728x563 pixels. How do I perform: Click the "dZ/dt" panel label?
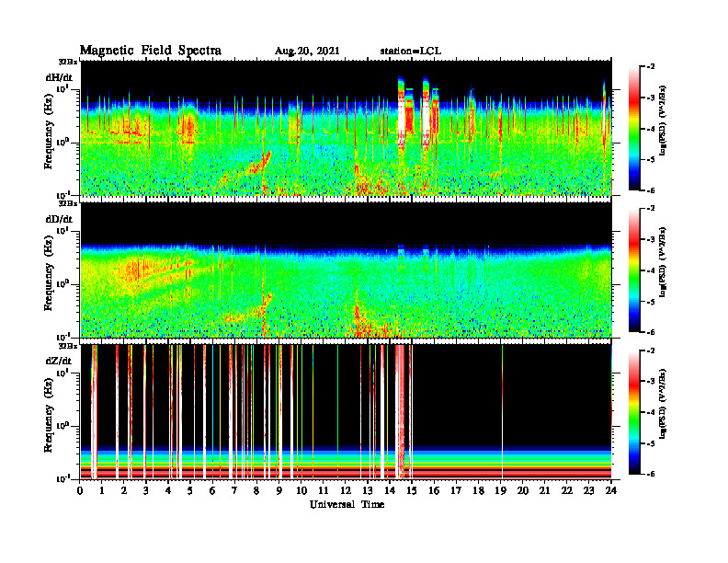click(59, 361)
